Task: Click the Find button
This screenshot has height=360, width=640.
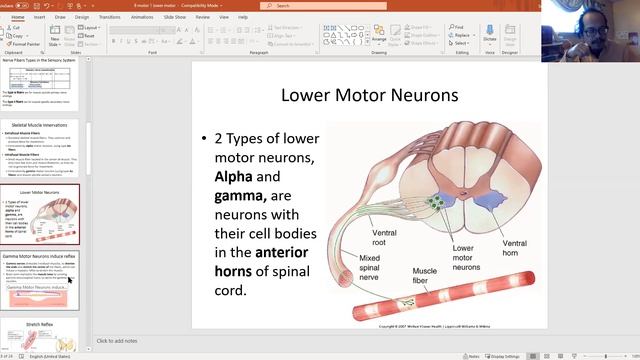Action: (x=456, y=27)
